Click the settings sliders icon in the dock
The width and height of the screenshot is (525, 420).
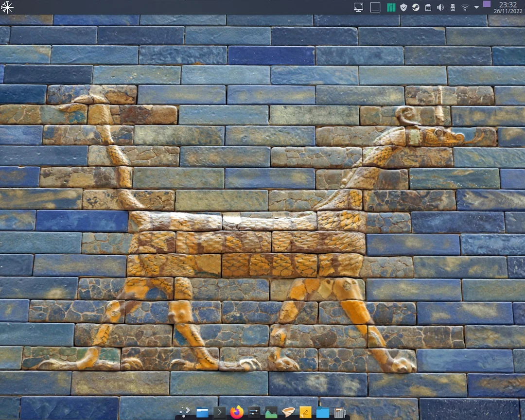254,412
